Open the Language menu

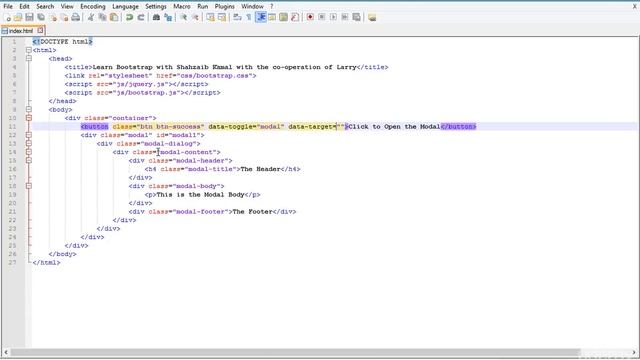point(125,7)
